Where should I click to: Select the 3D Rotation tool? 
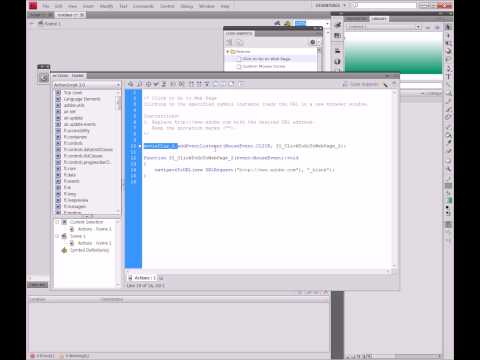click(448, 51)
